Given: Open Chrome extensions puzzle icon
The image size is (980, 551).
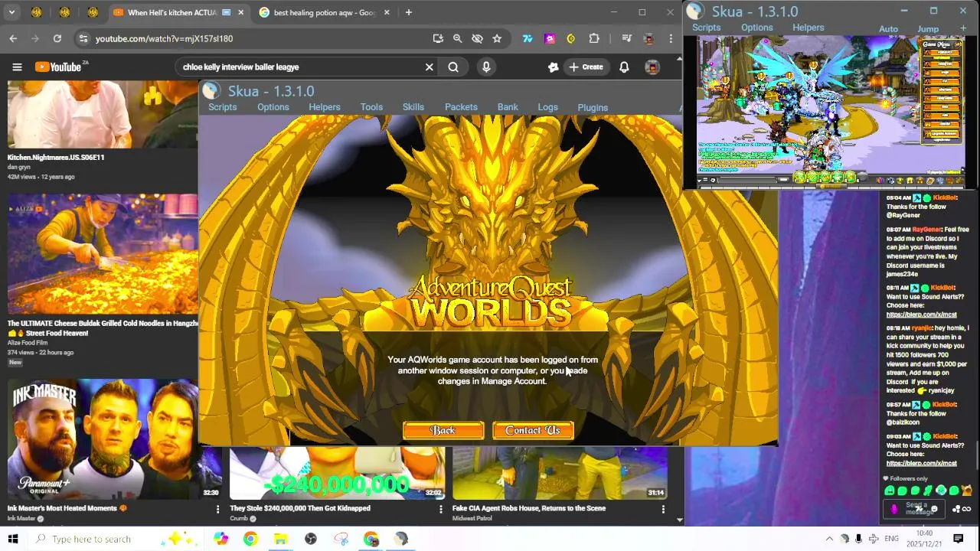Looking at the screenshot, I should (x=594, y=38).
